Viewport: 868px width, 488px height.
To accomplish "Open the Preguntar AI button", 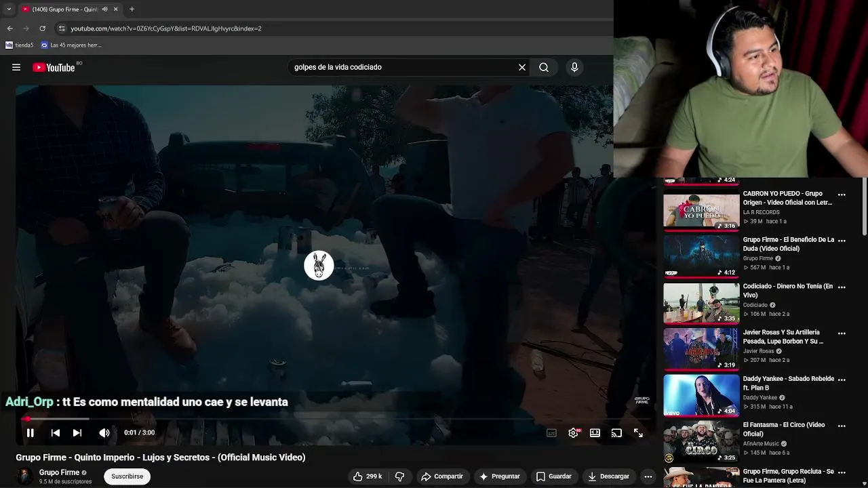I will click(499, 476).
